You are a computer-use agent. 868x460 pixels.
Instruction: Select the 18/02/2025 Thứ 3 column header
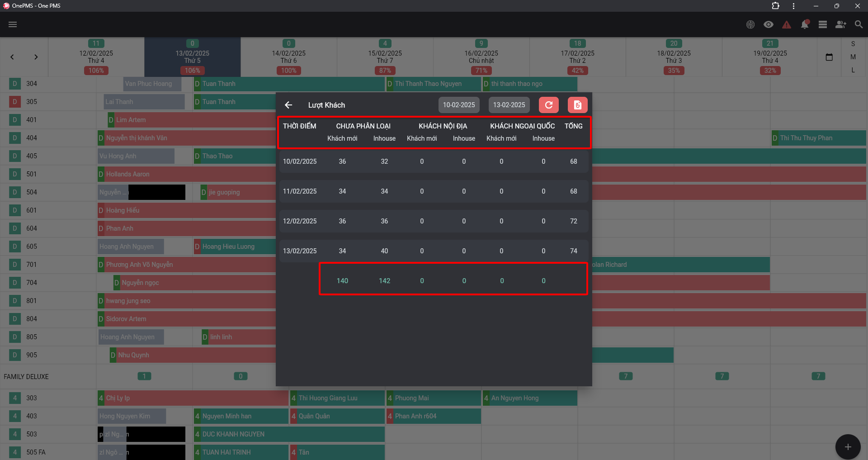pos(674,57)
